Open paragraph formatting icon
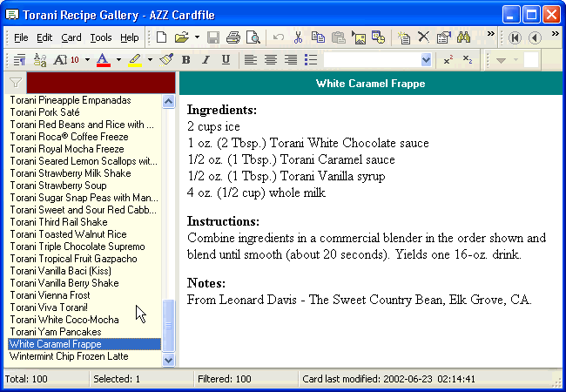 click(19, 59)
